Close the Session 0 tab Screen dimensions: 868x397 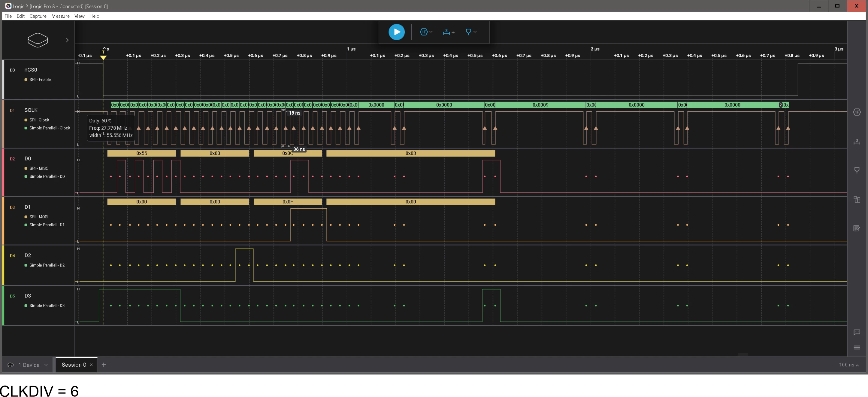pyautogui.click(x=91, y=365)
